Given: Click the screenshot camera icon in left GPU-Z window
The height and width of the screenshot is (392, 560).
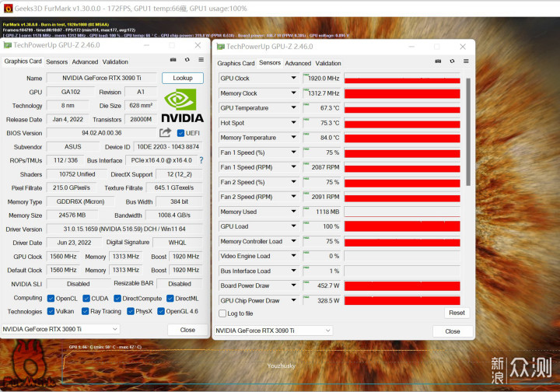Looking at the screenshot, I should pos(173,60).
